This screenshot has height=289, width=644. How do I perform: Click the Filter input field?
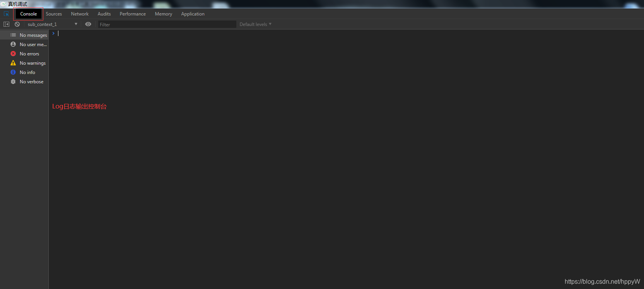coord(167,24)
